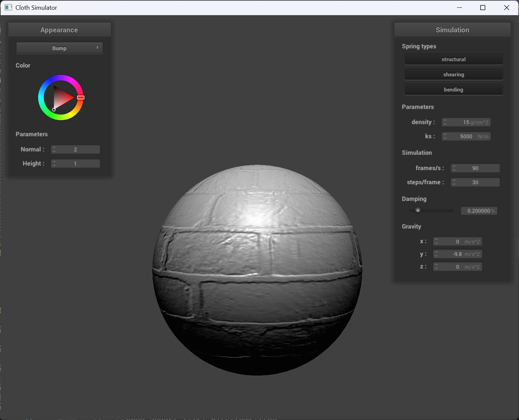The width and height of the screenshot is (519, 420).
Task: Click the frames/s stepper arrows
Action: pos(454,168)
